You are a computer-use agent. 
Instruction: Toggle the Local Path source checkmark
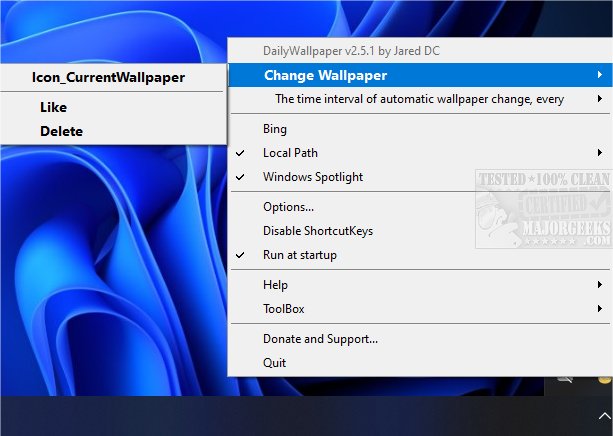tap(240, 153)
